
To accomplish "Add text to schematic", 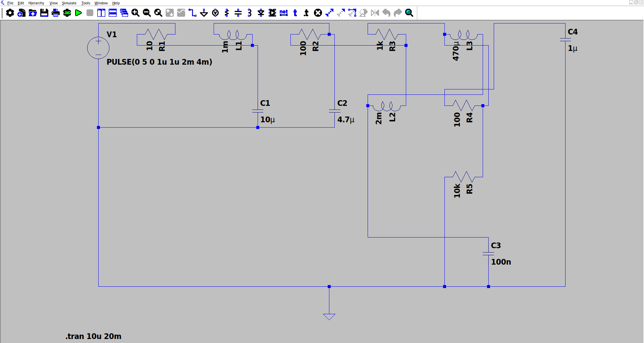I will 295,13.
